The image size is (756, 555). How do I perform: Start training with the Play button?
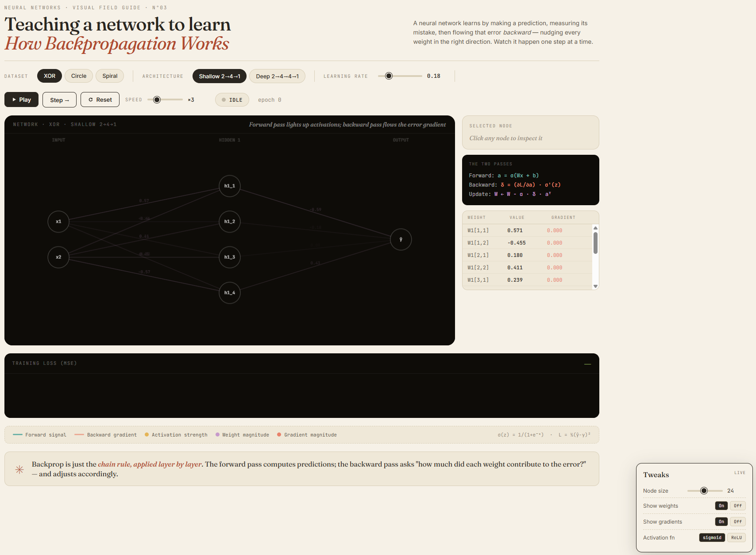click(22, 100)
